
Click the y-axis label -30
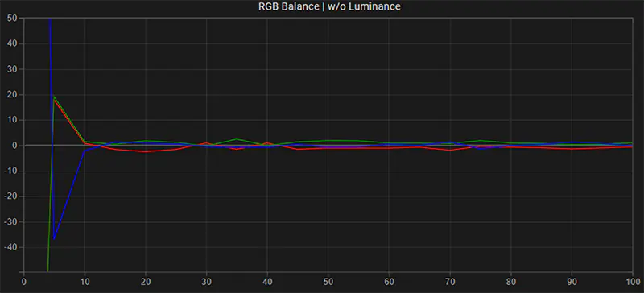click(x=10, y=222)
